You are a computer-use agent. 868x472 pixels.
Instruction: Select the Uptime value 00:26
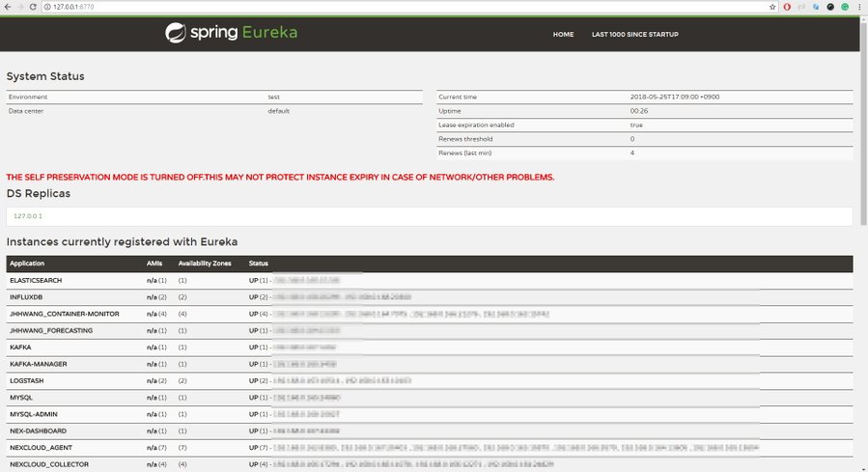pyautogui.click(x=639, y=111)
